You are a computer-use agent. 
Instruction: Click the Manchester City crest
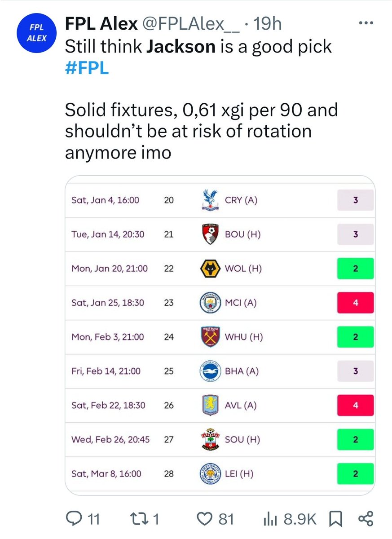[x=208, y=303]
